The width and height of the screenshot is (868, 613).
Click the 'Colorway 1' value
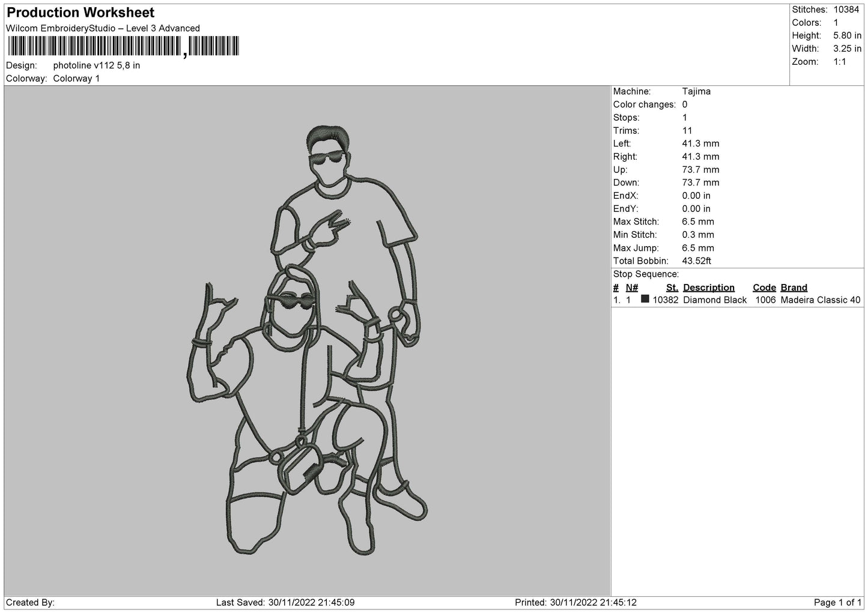pyautogui.click(x=76, y=79)
